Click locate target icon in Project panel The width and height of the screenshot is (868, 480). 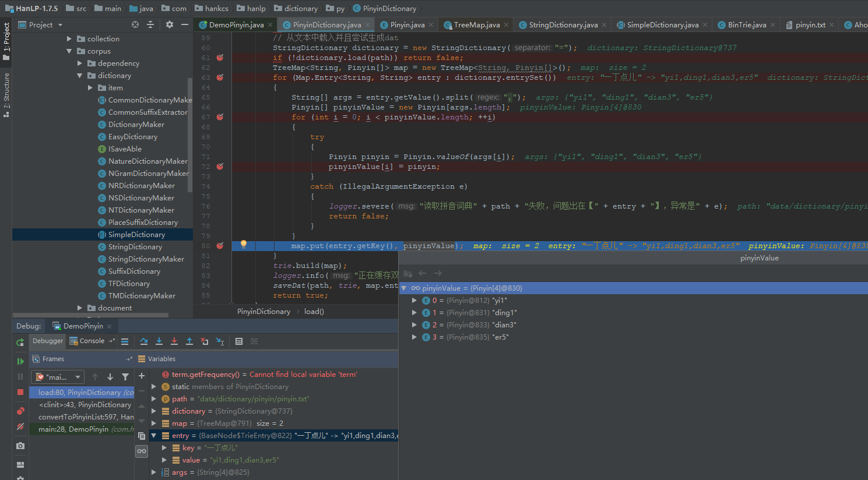[135, 24]
